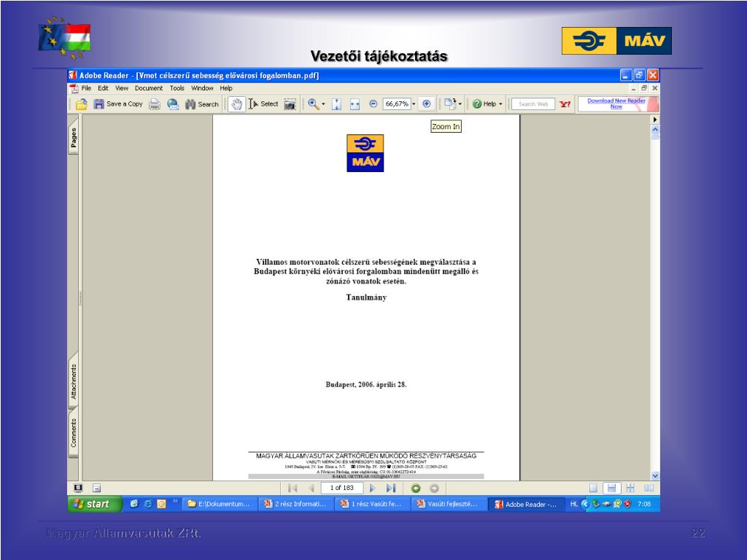Screen dimensions: 747x560
Task: Choose the Zoom In magnifier tool
Action: pyautogui.click(x=313, y=104)
